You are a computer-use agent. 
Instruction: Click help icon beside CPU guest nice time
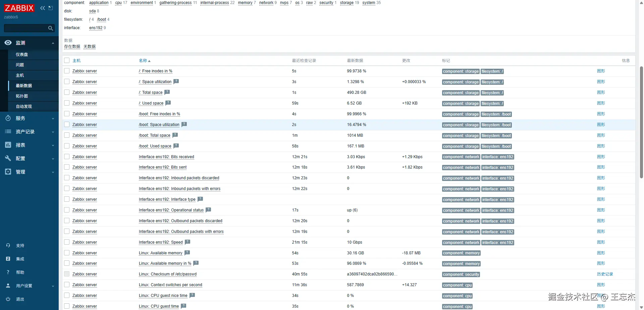tap(192, 295)
